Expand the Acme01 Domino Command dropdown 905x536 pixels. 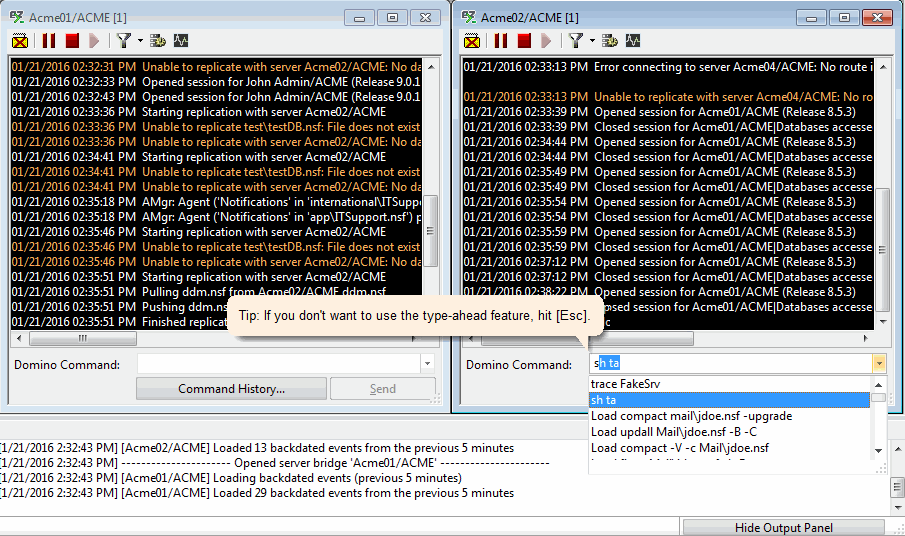tap(428, 364)
